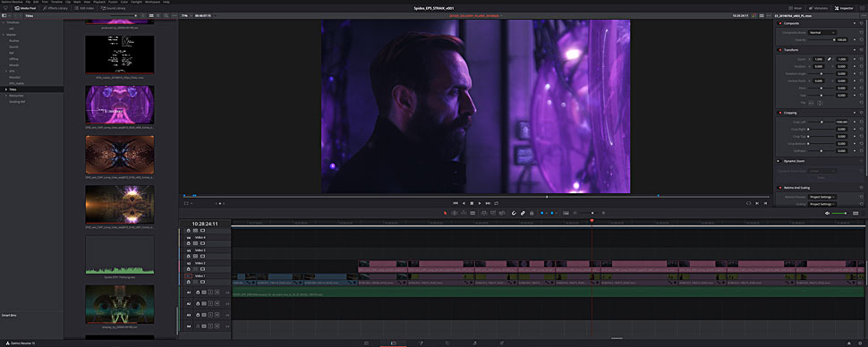Screen dimensions: 868x347
Task: Select the Titles bin
Action: pyautogui.click(x=13, y=89)
